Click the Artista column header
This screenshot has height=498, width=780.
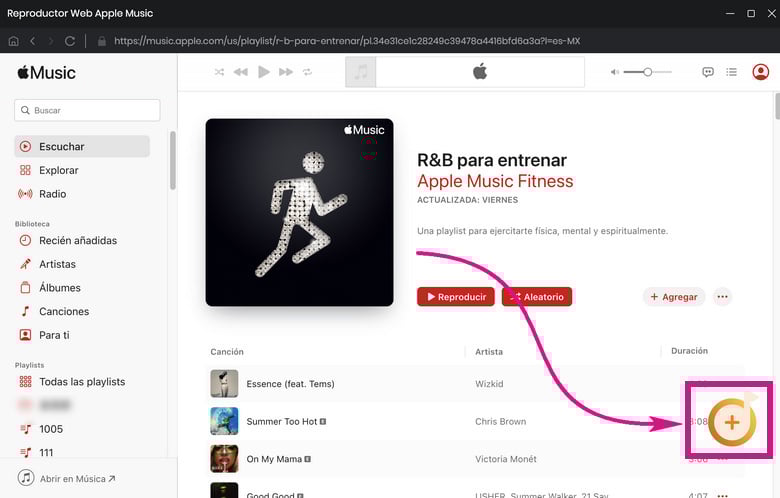pyautogui.click(x=489, y=352)
